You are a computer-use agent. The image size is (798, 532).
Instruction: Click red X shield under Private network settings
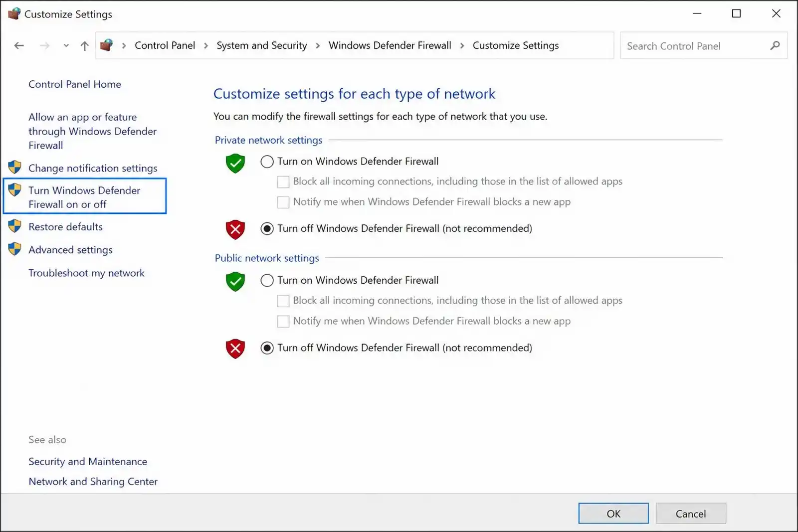235,230
